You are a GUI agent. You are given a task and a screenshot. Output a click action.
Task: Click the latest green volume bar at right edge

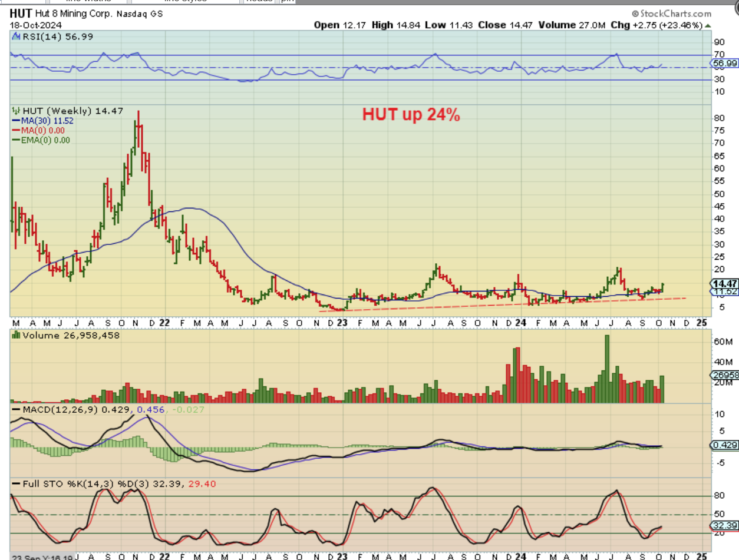[x=662, y=389]
